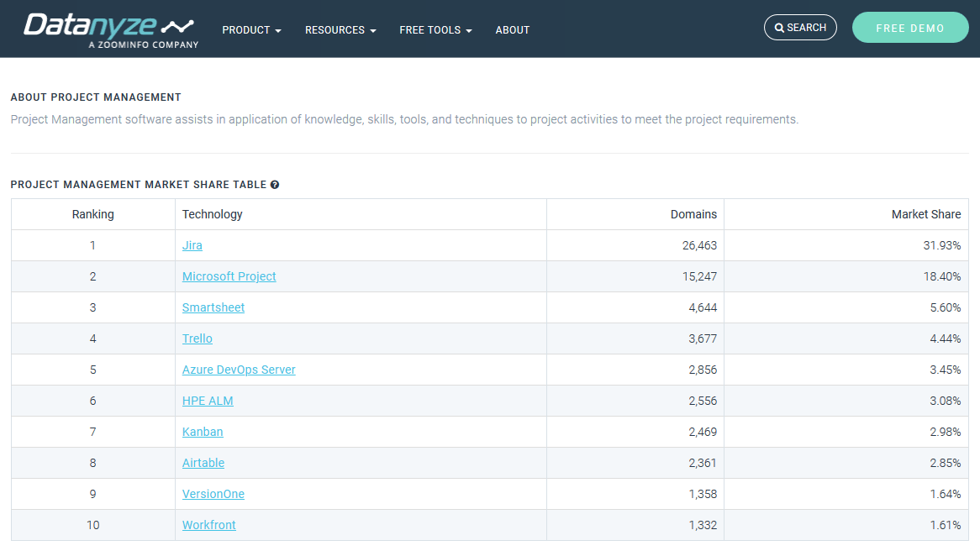Open the Trello link

coord(197,338)
